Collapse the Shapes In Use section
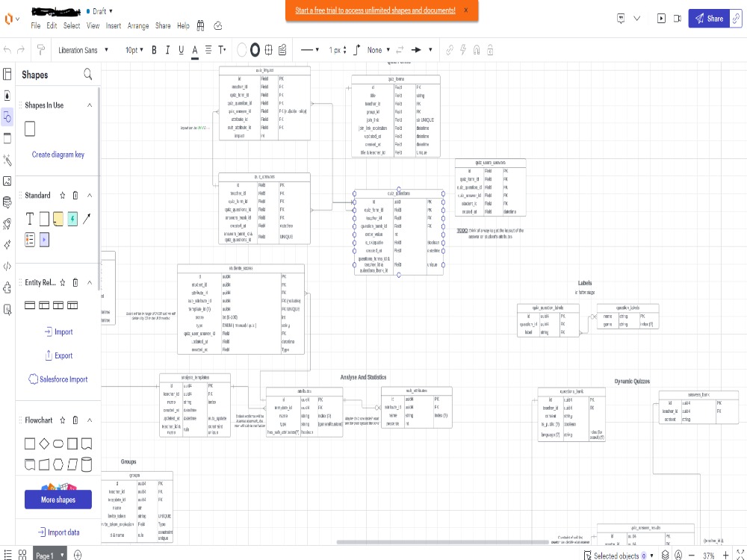This screenshot has width=747, height=560. [x=90, y=105]
